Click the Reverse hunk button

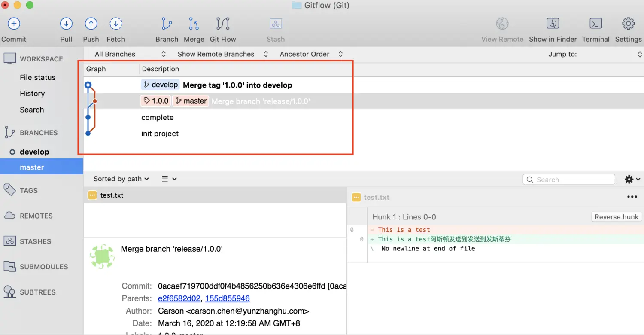[x=617, y=217]
